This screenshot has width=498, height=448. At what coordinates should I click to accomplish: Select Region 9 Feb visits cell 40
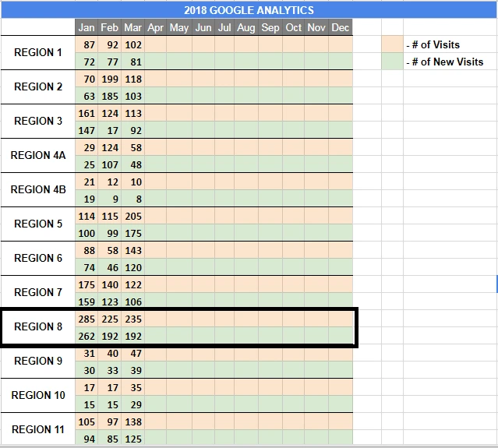click(110, 354)
